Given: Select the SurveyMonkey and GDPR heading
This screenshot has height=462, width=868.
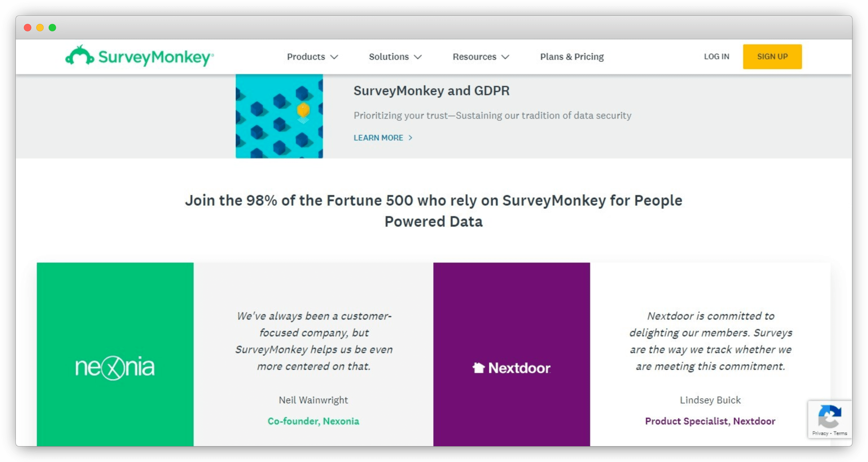Looking at the screenshot, I should [x=431, y=91].
